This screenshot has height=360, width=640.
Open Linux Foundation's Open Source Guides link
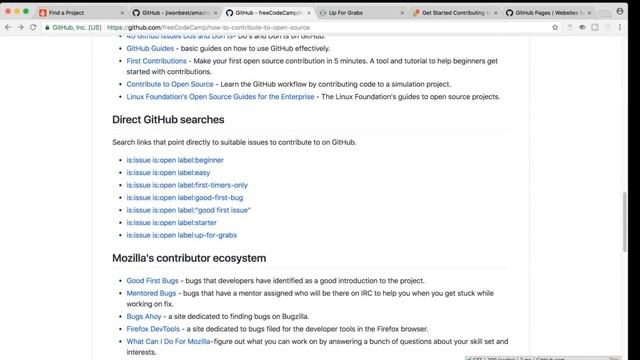click(220, 97)
